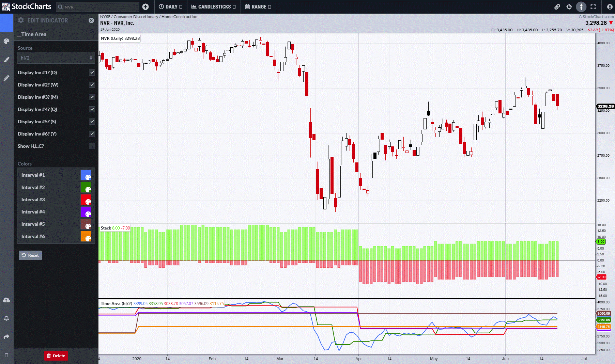Click the StockCharts logo

coord(27,6)
